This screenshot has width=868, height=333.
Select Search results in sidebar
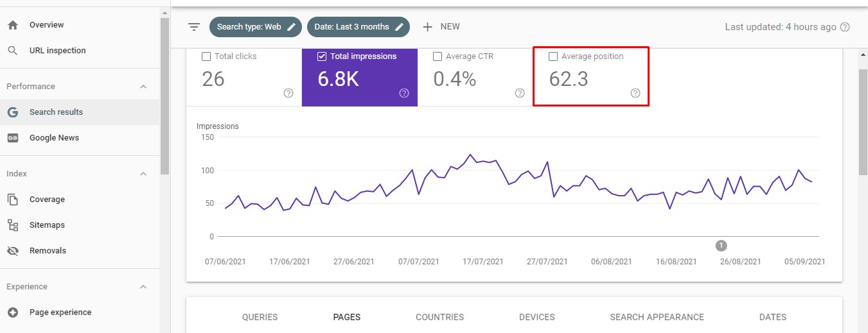[80, 112]
